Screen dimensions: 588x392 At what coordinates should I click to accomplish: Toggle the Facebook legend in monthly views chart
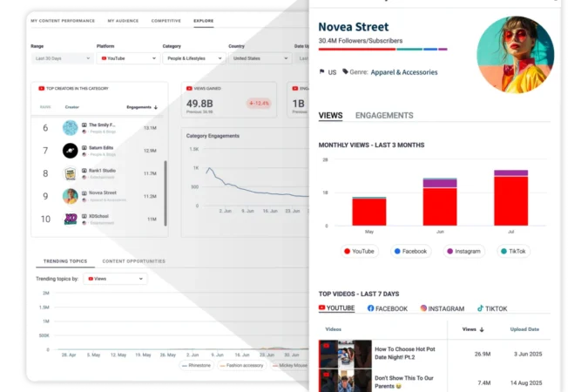[x=410, y=252]
